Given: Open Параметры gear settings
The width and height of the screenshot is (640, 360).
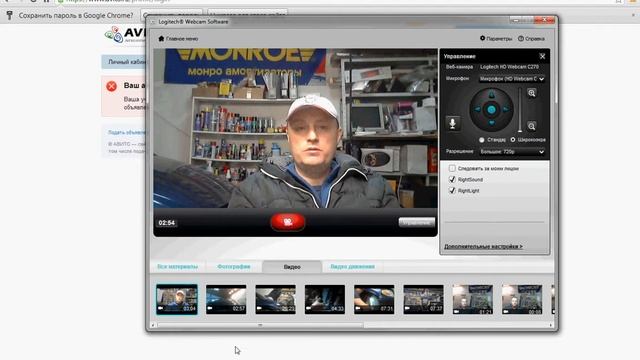Looking at the screenshot, I should (496, 38).
